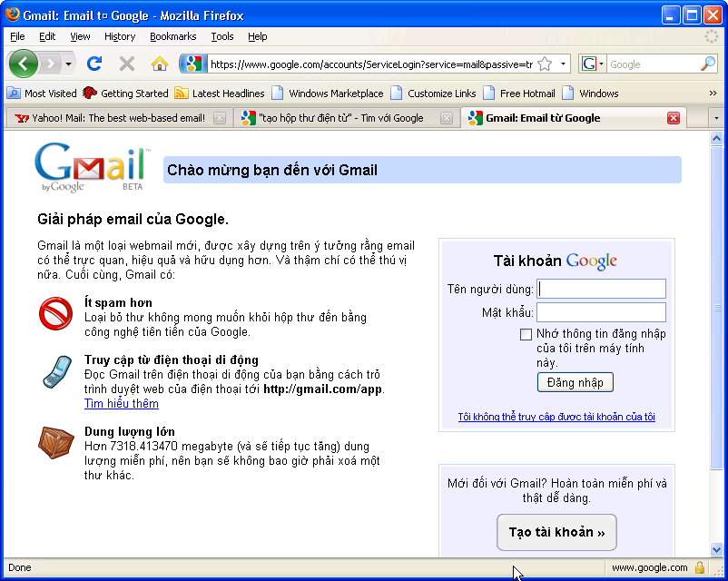
Task: Click the wooden storage crate icon
Action: coord(55,443)
